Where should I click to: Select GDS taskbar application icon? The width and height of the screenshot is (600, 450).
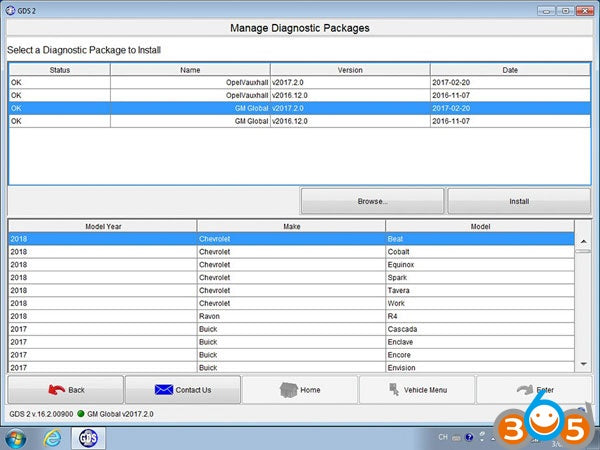(x=88, y=439)
